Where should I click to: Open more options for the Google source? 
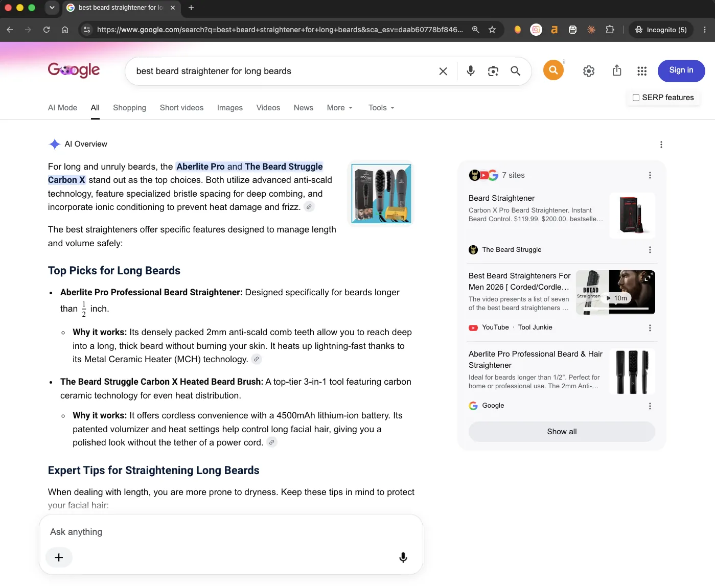click(650, 406)
